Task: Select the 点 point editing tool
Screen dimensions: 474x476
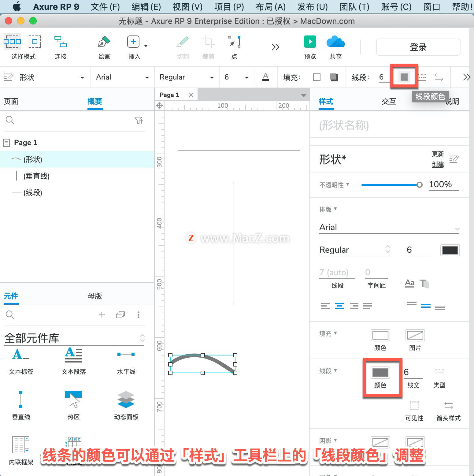Action: [234, 42]
